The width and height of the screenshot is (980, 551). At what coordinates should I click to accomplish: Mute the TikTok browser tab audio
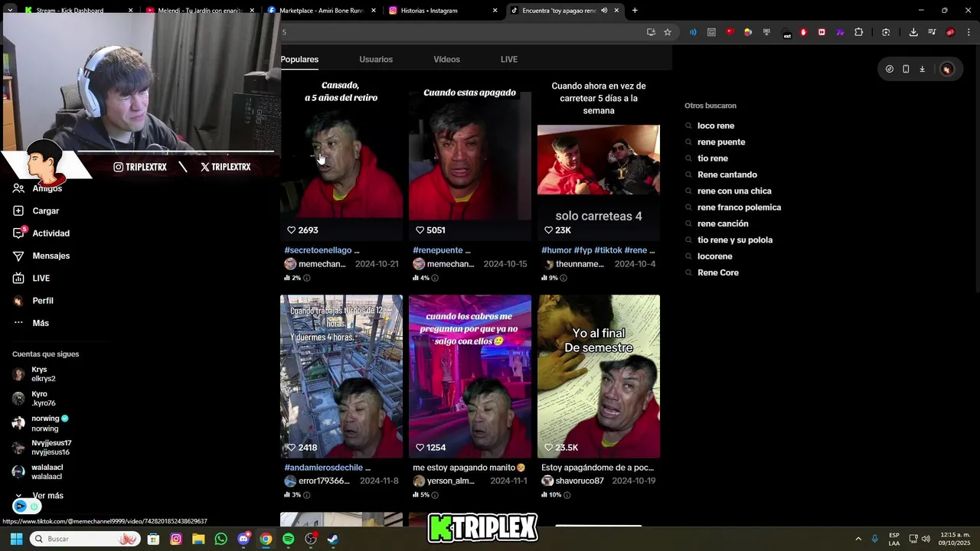[604, 11]
